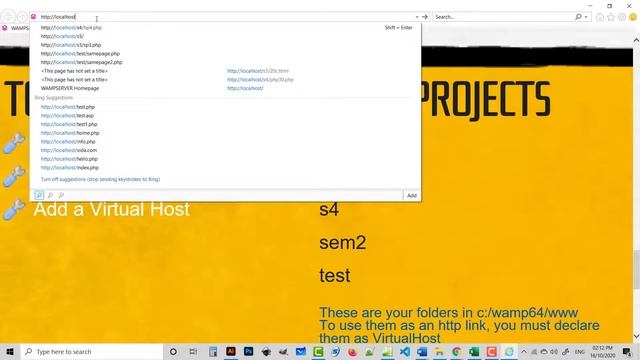
Task: Choose suggestion http://localhost/s3/sp3.php
Action: [71, 45]
